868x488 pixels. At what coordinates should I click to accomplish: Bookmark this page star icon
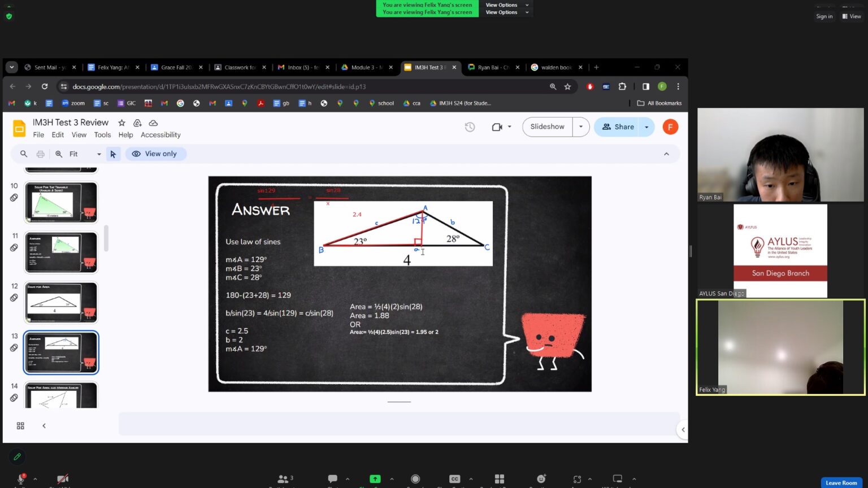[x=567, y=86]
